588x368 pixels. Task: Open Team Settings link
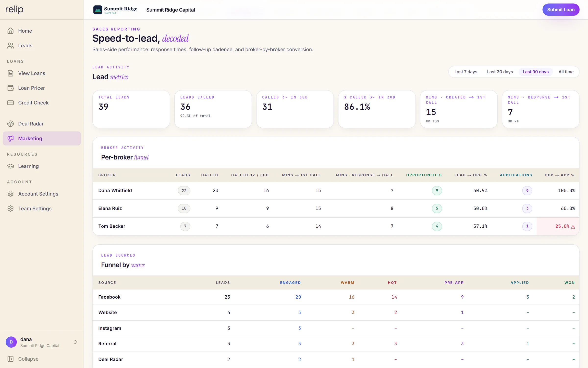pos(42,209)
